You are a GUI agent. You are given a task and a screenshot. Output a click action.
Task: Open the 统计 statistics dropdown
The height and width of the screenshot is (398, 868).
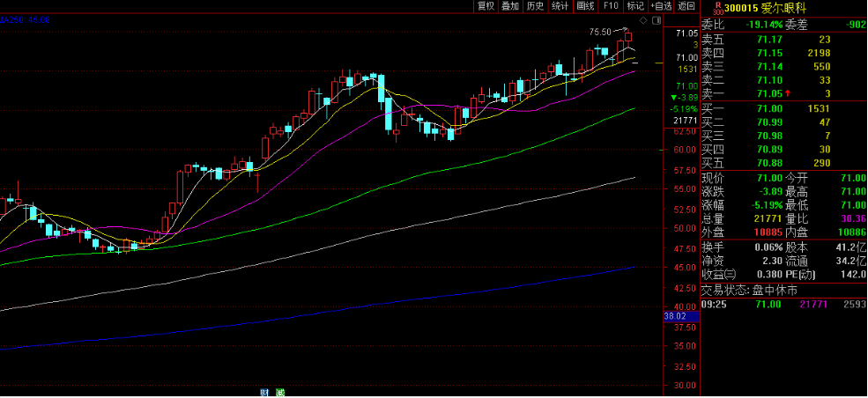point(560,5)
